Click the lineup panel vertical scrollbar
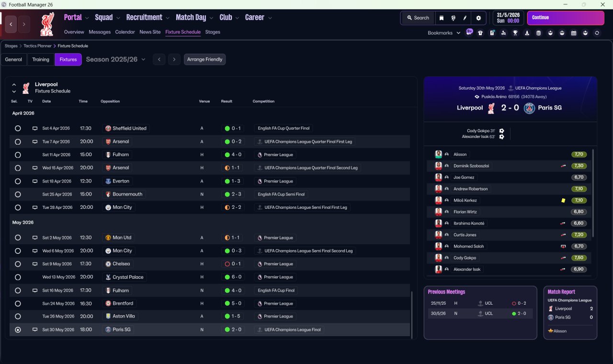 click(593, 193)
